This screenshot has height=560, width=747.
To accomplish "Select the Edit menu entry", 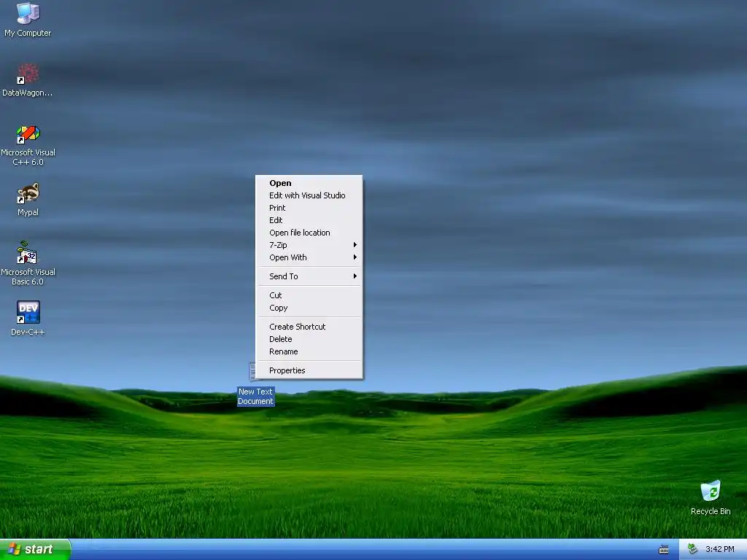I will tap(309, 220).
